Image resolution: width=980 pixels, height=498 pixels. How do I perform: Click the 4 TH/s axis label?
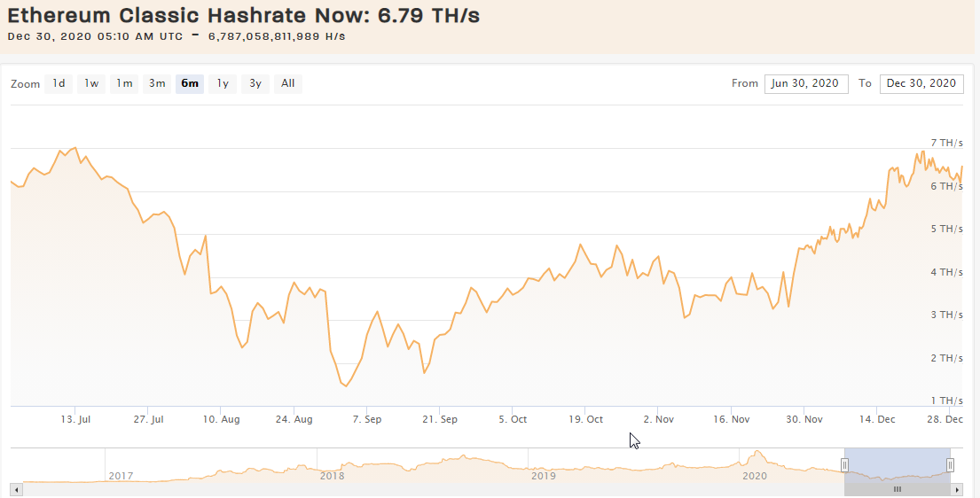coord(947,272)
